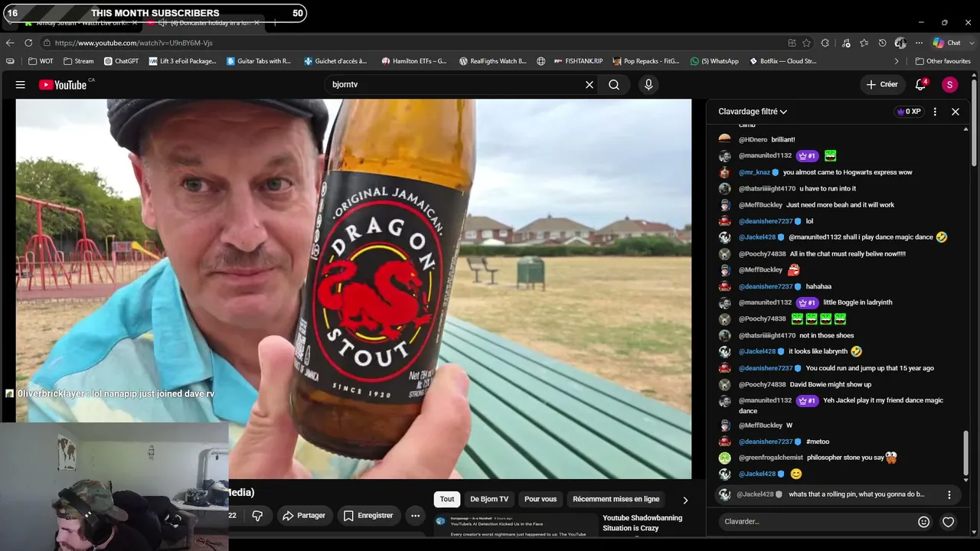Open the emoji picker in chat
Viewport: 980px width, 551px height.
[924, 522]
